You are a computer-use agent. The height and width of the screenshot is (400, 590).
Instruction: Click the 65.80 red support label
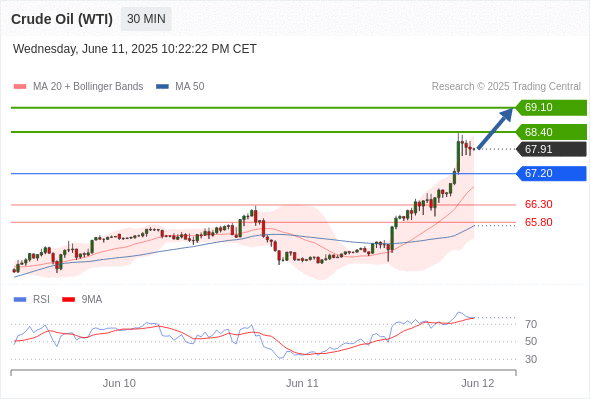538,222
